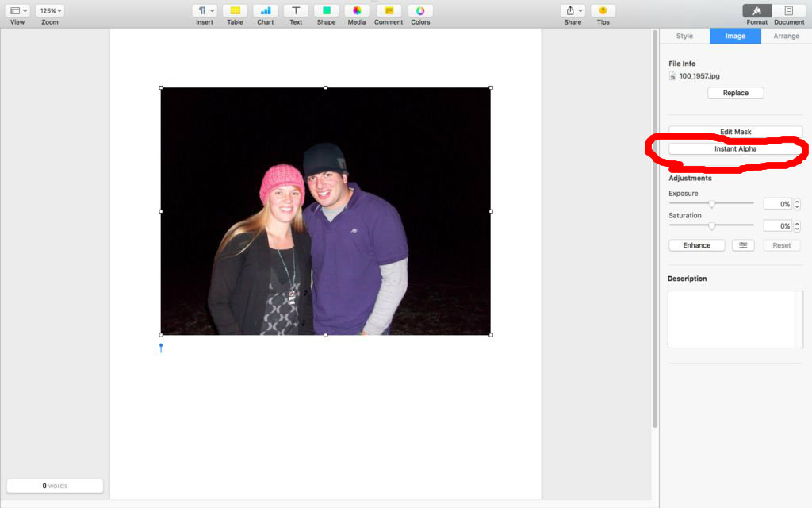Add a Comment
Viewport: 812px width, 508px height.
point(389,10)
